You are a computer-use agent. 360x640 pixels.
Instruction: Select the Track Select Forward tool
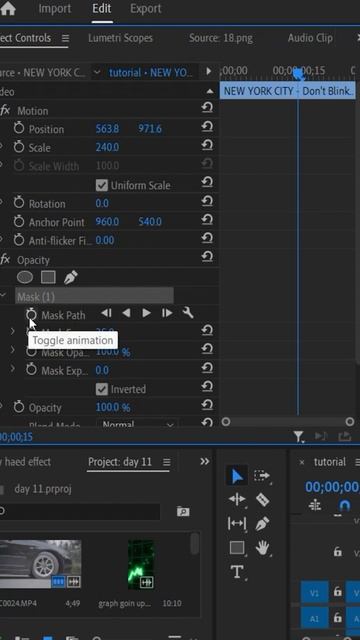tap(262, 476)
